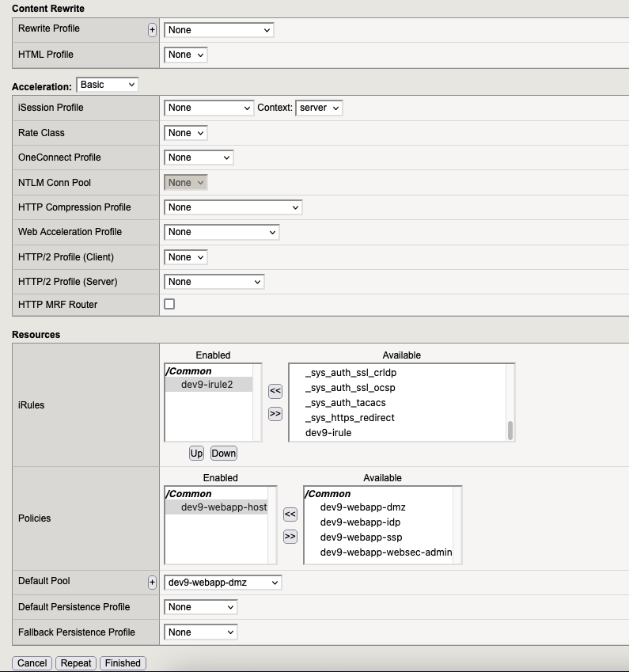Image resolution: width=629 pixels, height=672 pixels.
Task: Expand the HTTP Compression Profile dropdown
Action: pyautogui.click(x=233, y=207)
